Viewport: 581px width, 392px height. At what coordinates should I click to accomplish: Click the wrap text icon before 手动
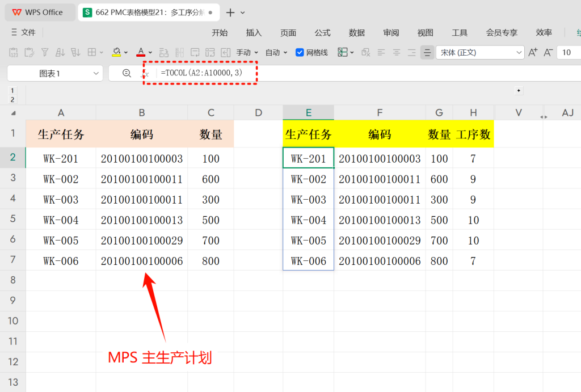226,53
